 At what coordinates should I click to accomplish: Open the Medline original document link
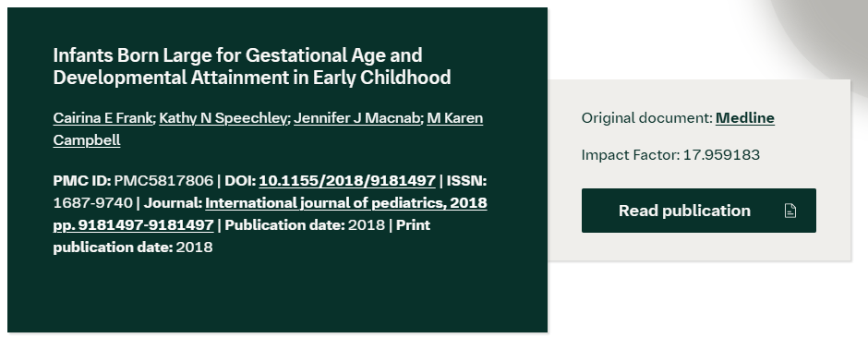(744, 118)
